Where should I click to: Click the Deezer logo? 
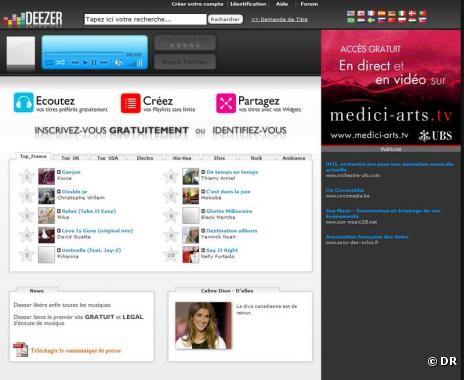click(x=33, y=19)
